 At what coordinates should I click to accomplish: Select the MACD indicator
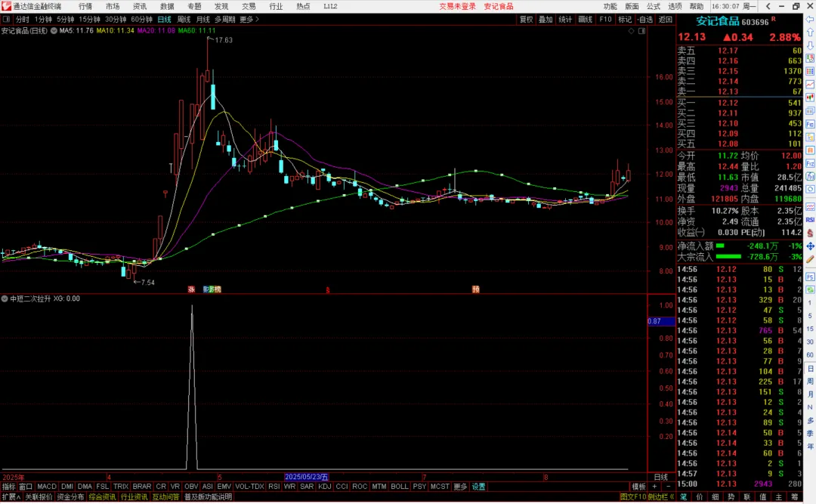coord(46,487)
